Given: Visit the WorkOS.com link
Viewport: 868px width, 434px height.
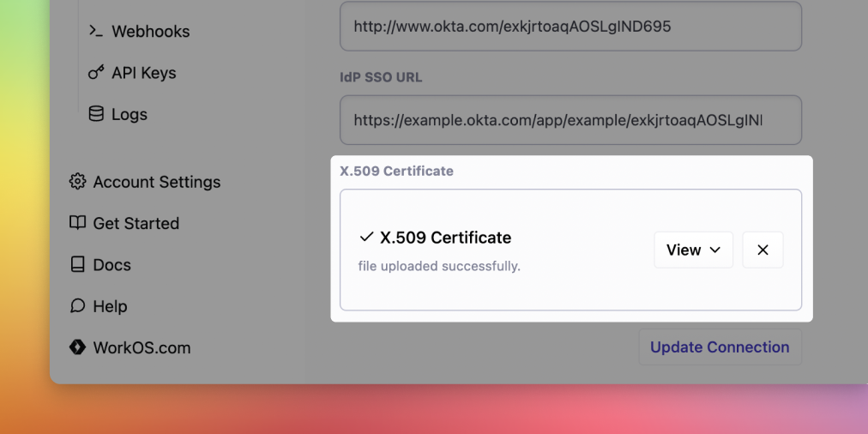Looking at the screenshot, I should (x=142, y=347).
